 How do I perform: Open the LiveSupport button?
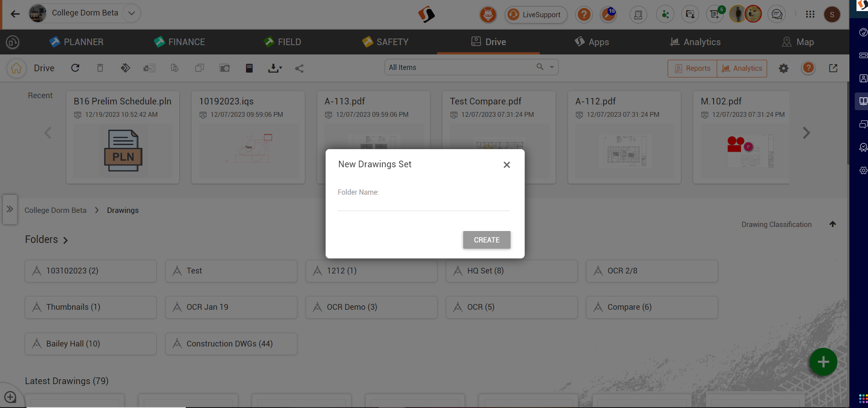(536, 15)
